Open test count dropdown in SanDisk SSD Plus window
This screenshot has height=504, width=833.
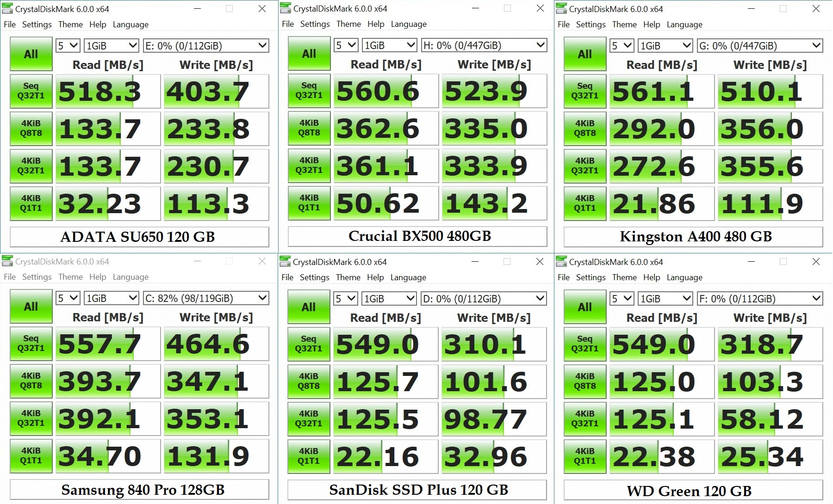point(346,298)
